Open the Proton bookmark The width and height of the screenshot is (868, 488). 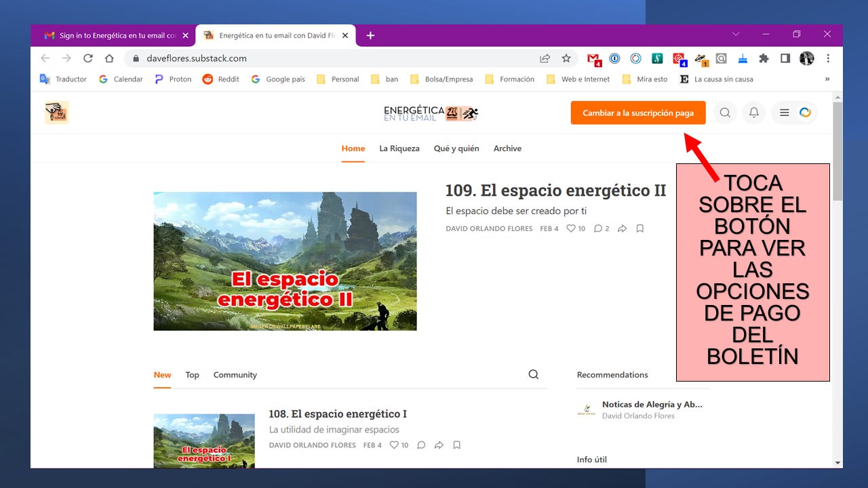173,79
